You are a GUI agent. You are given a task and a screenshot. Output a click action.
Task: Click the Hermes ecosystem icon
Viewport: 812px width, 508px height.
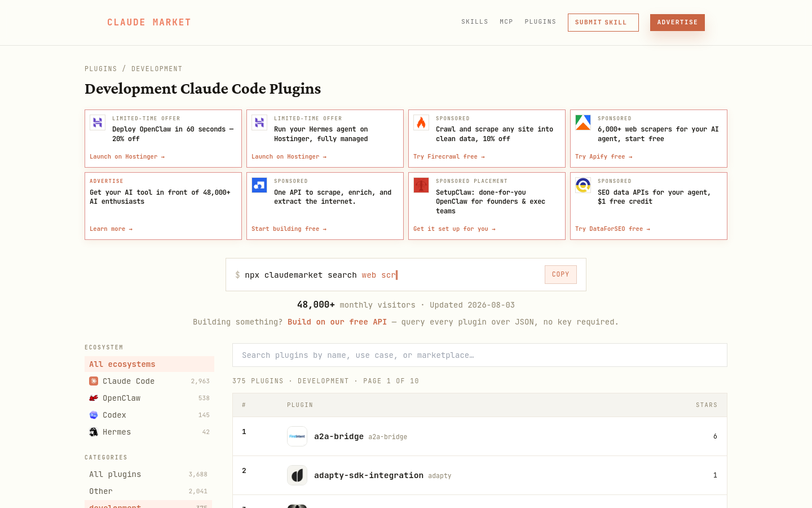point(94,432)
